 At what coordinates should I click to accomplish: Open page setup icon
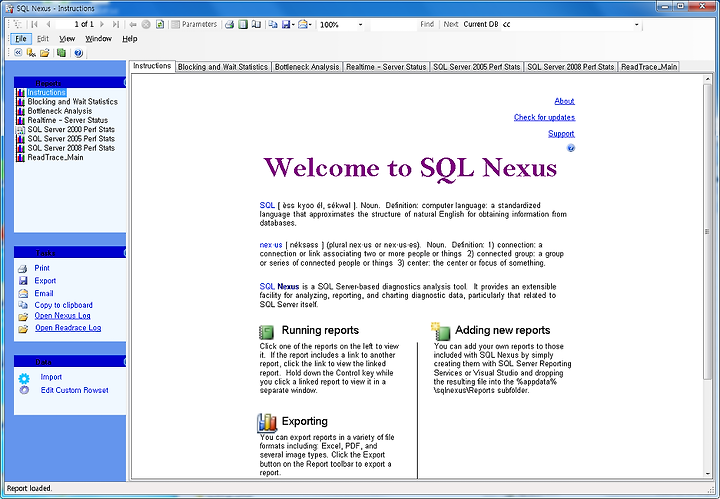point(256,24)
